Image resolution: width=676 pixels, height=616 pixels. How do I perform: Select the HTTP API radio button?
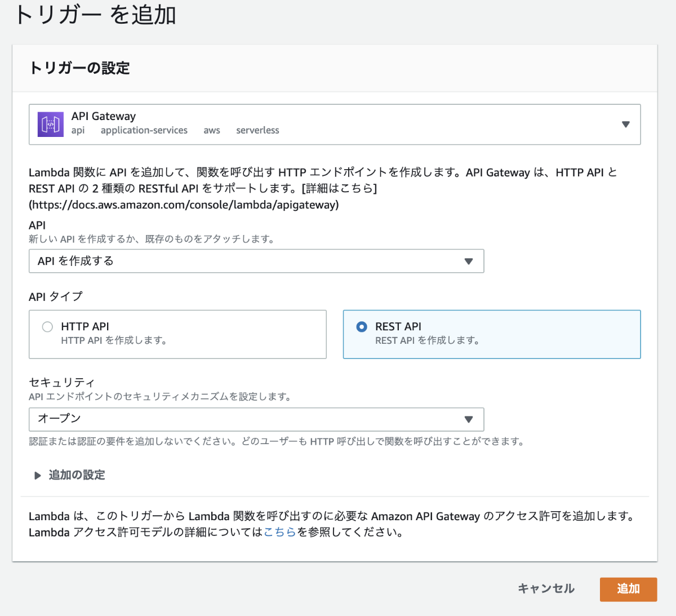(x=47, y=327)
